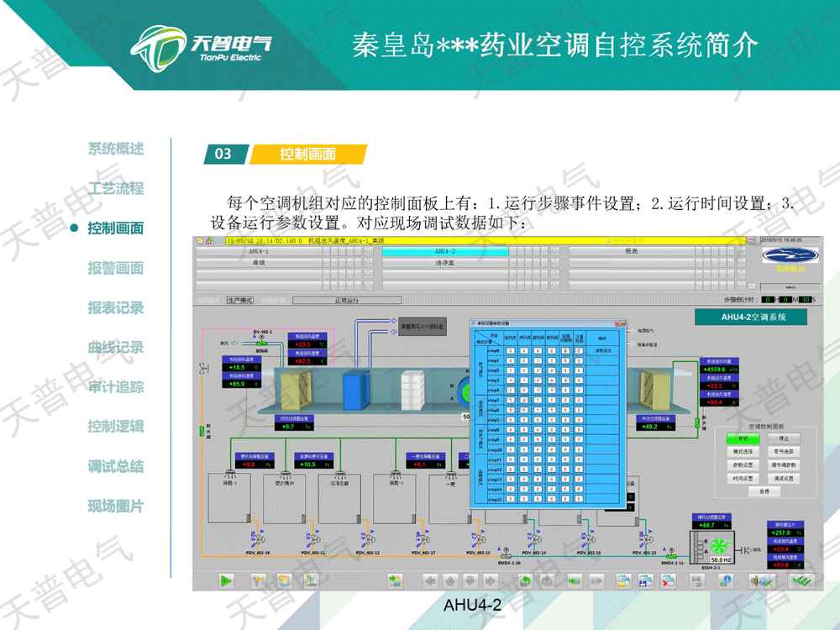This screenshot has height=630, width=840.
Task: Go to 审计追踪 in the slide sidebar
Action: pos(116,386)
